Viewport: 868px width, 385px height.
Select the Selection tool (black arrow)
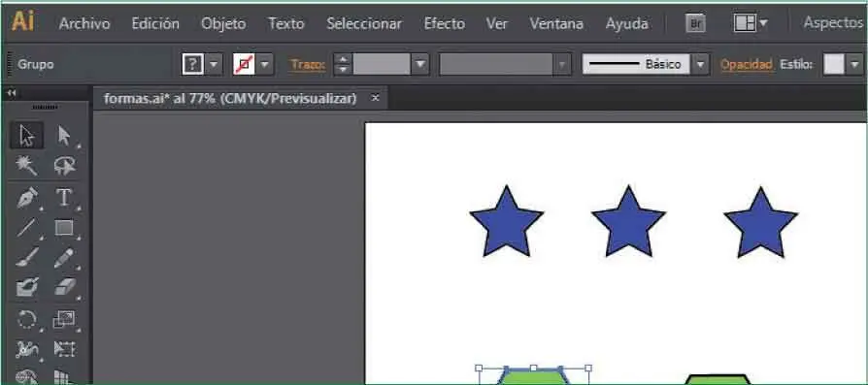pos(26,136)
